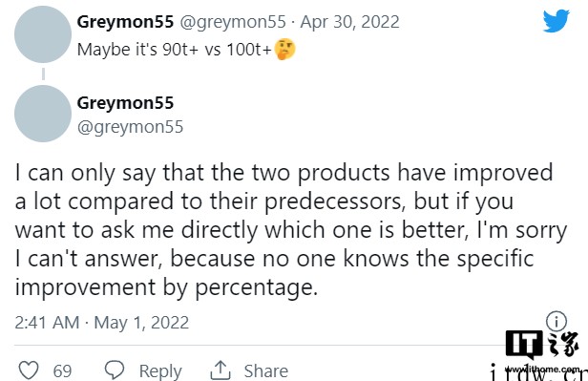
Task: Open the @greymon55 handle in first tweet
Action: coord(233,22)
